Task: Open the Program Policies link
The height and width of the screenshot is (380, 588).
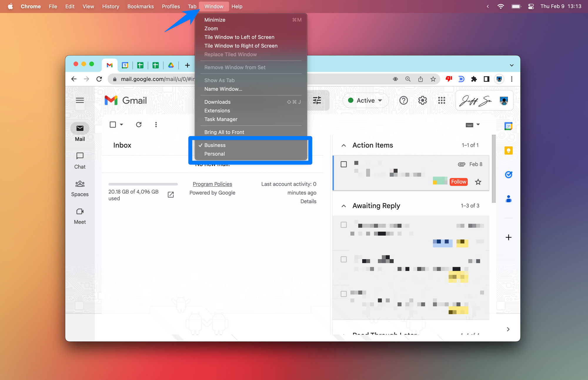Action: pyautogui.click(x=212, y=184)
